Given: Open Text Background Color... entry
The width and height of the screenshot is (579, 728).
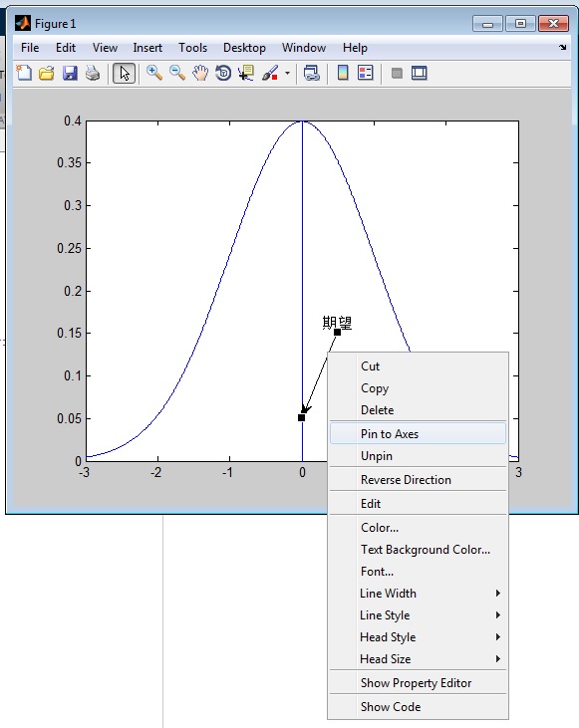Looking at the screenshot, I should (418, 550).
